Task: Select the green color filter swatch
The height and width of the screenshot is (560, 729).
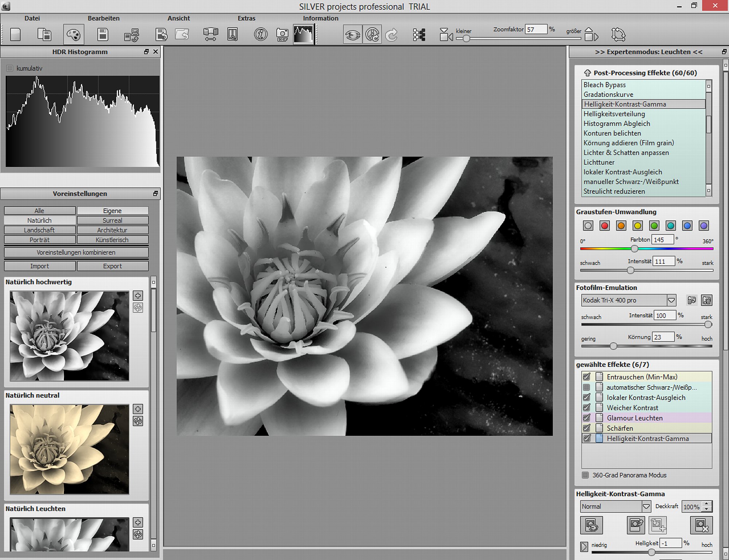Action: click(654, 226)
